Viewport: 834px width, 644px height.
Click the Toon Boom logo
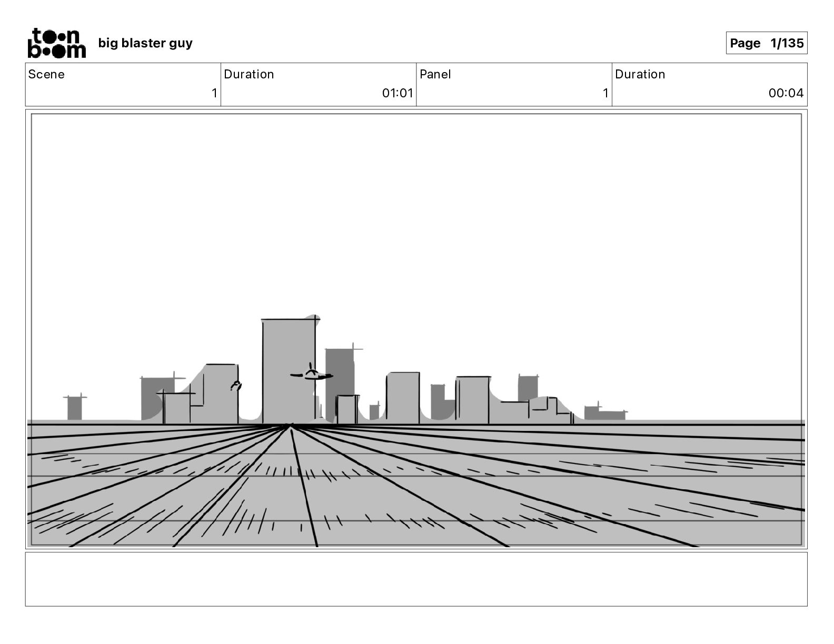tap(56, 43)
